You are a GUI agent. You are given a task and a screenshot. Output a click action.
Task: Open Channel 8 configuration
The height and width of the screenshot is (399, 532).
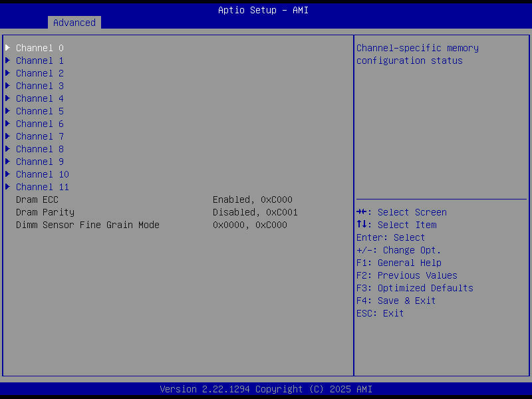pos(39,148)
